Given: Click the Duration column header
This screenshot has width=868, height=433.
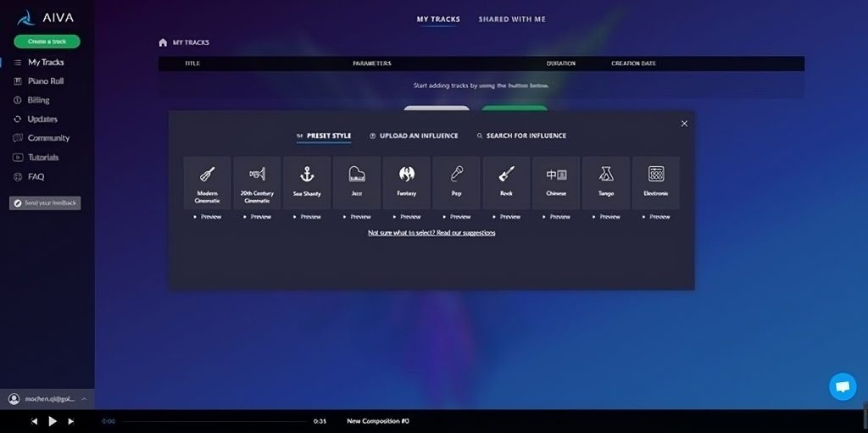Looking at the screenshot, I should click(561, 64).
